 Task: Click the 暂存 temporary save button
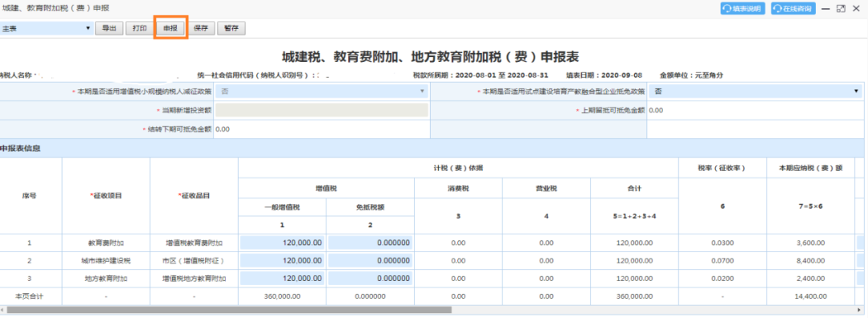tap(231, 28)
